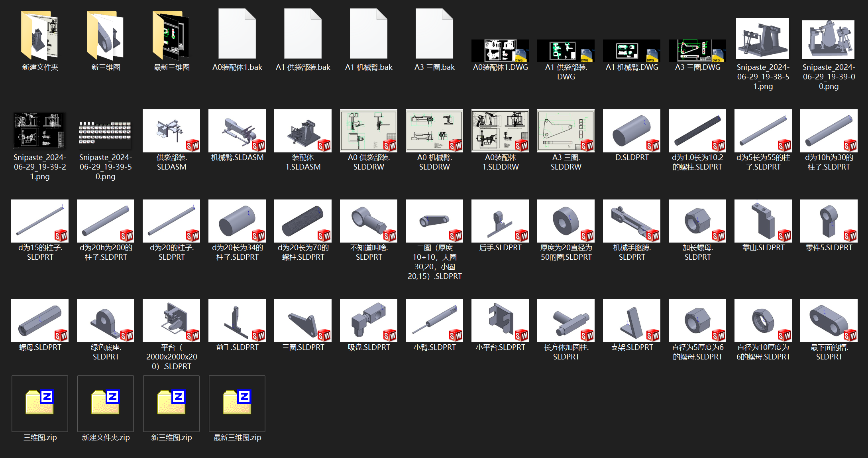This screenshot has height=458, width=868.
Task: Select 最下面的槽.SLDPRT part file
Action: pyautogui.click(x=829, y=321)
